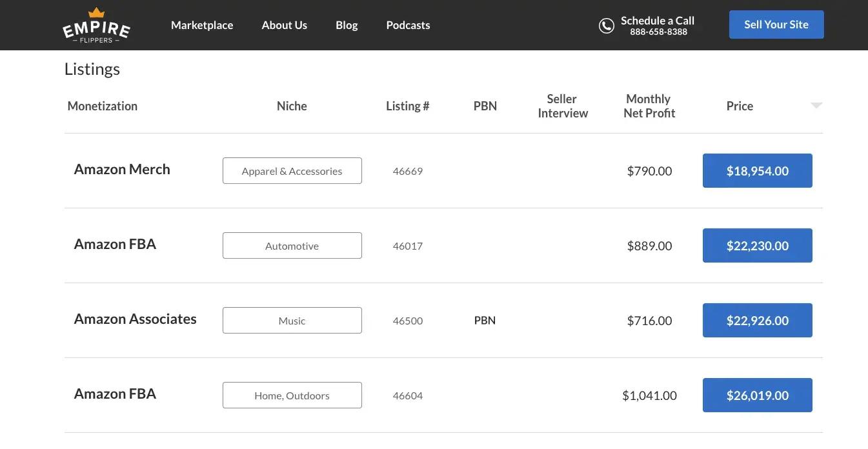Click the Monetization column header
Image resolution: width=868 pixels, height=449 pixels.
102,106
